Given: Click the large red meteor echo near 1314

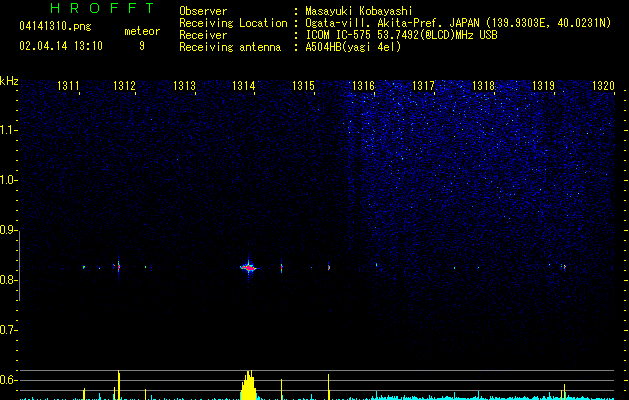Looking at the screenshot, I should (249, 267).
